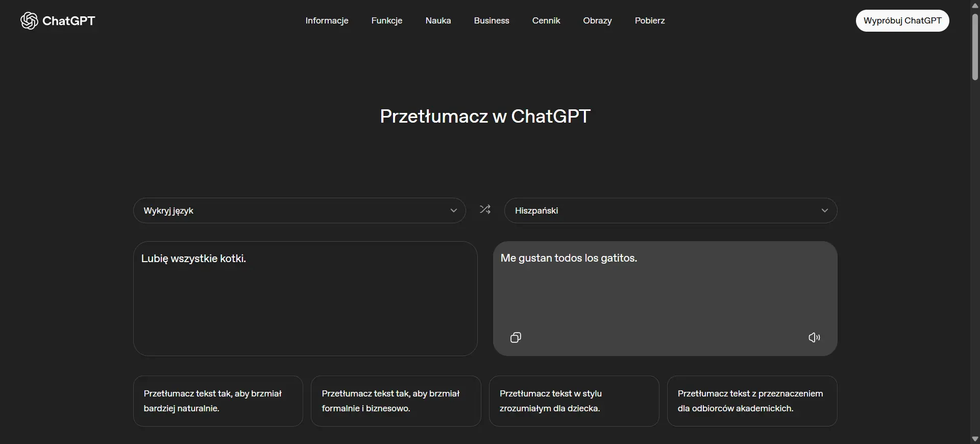
Task: Go to the Nauka menu item
Action: 438,20
